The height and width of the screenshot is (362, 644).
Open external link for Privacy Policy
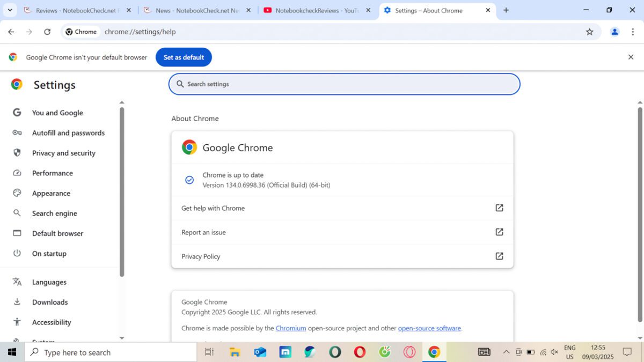(x=499, y=256)
